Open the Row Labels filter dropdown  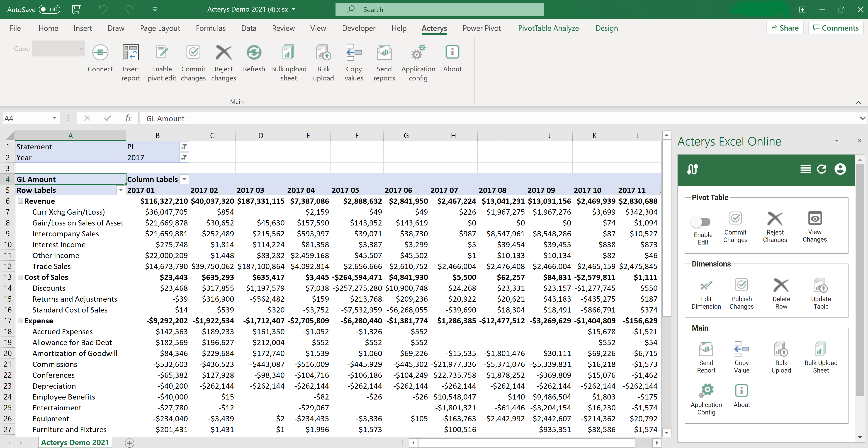point(120,190)
